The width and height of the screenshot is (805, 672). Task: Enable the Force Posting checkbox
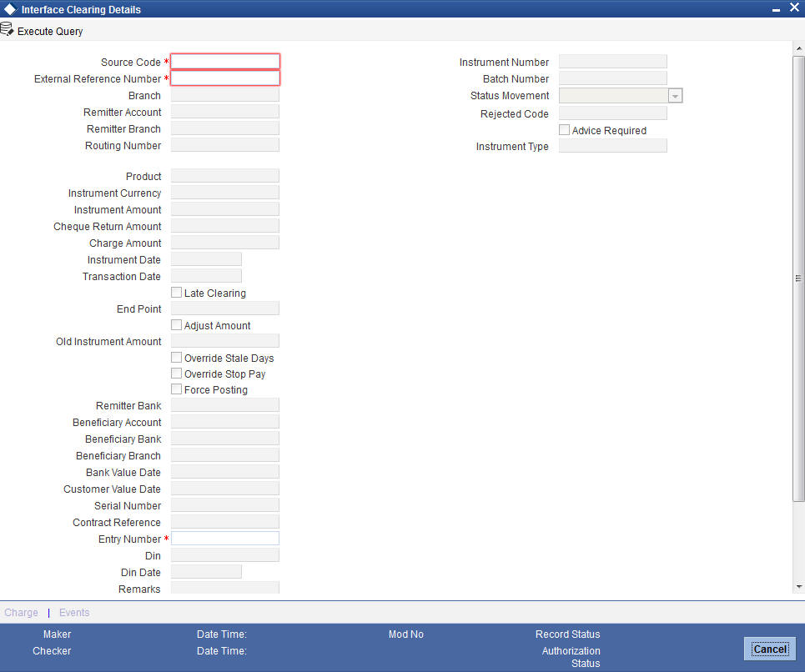tap(176, 389)
